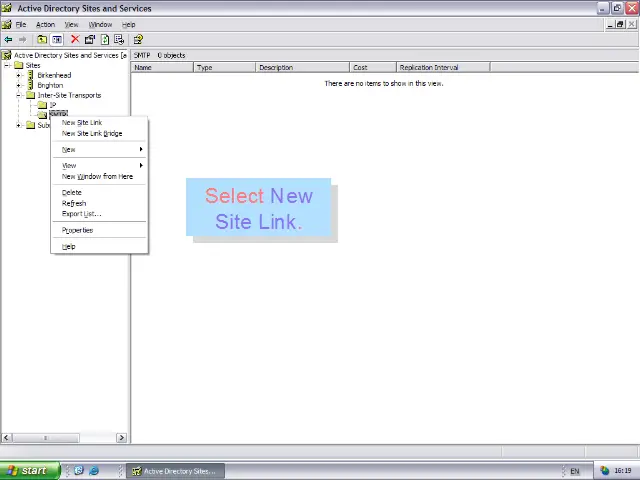The width and height of the screenshot is (640, 480).
Task: Select the Inter-Site Transports tree label
Action: [69, 95]
